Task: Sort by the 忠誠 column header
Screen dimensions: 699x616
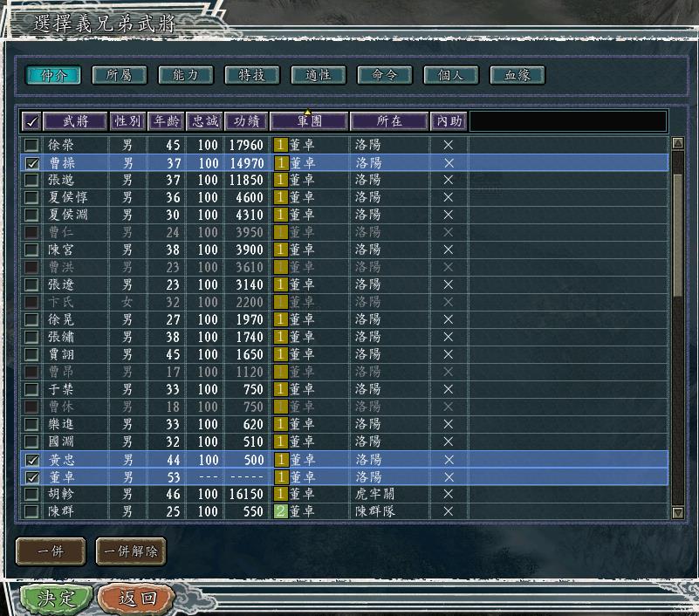Action: 204,120
